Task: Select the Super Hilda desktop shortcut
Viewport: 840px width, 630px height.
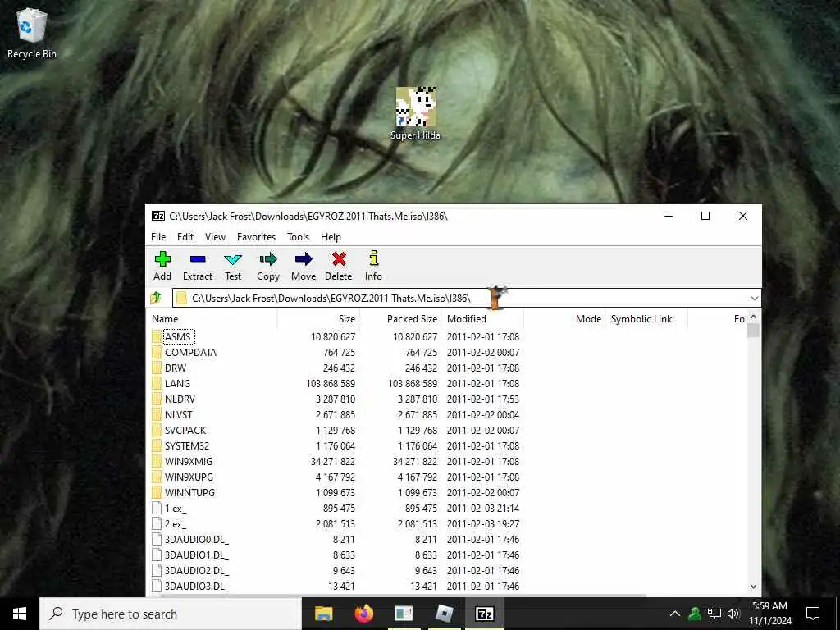Action: coord(415,113)
